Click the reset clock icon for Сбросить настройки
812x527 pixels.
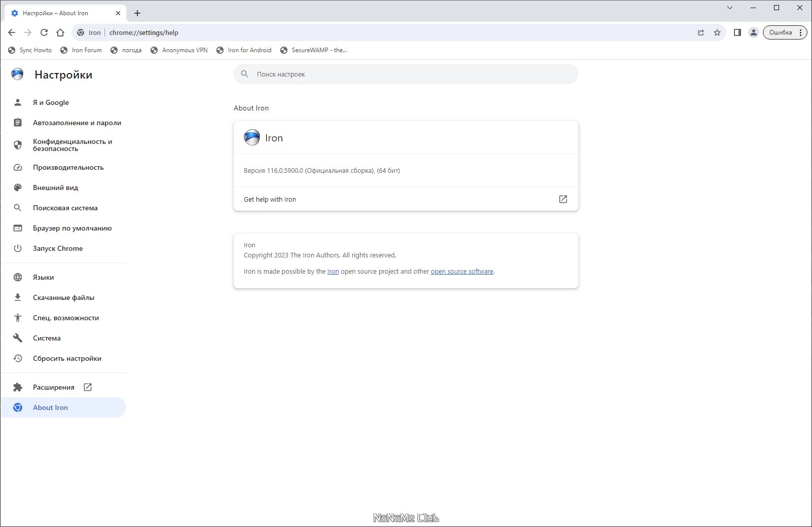(18, 358)
